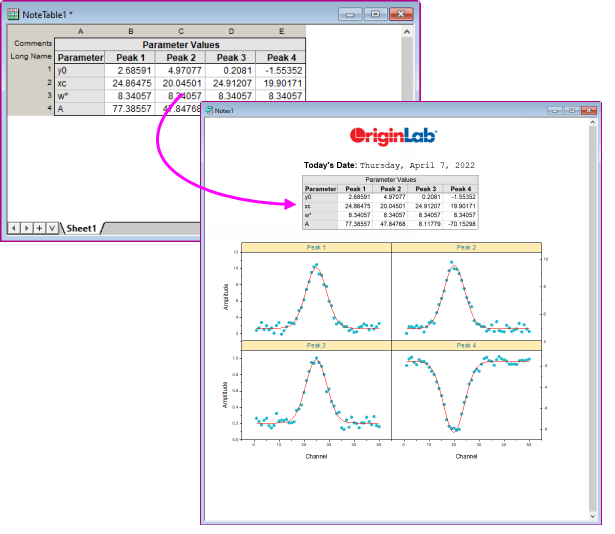The height and width of the screenshot is (534, 615).
Task: Select cell with value 77.38557 in NoteTable1
Action: (130, 109)
